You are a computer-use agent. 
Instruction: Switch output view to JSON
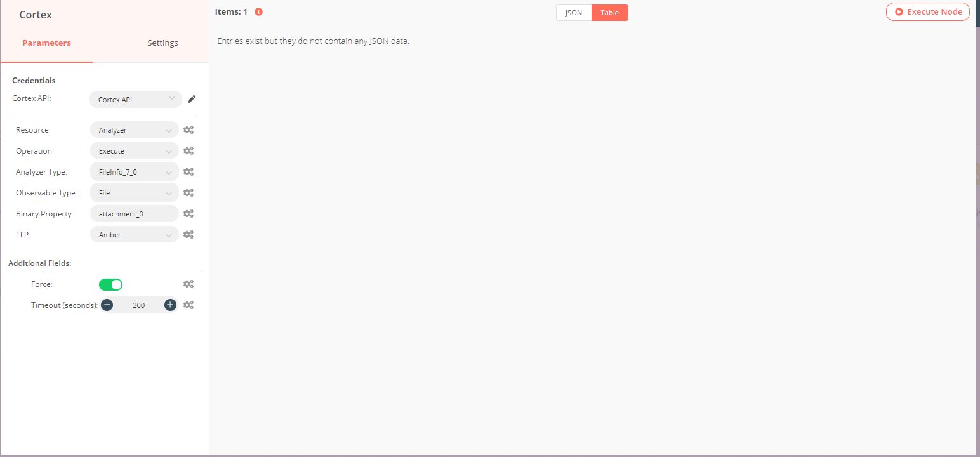(574, 13)
